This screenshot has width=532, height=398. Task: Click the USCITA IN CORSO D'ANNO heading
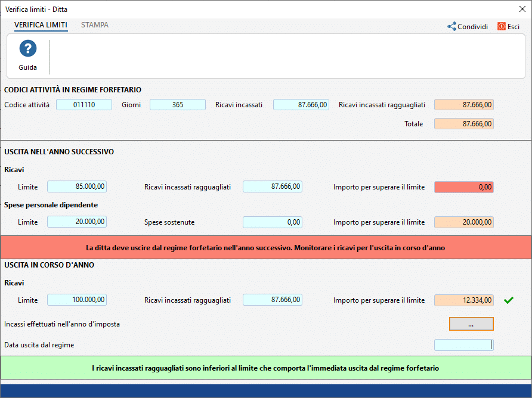[49, 265]
